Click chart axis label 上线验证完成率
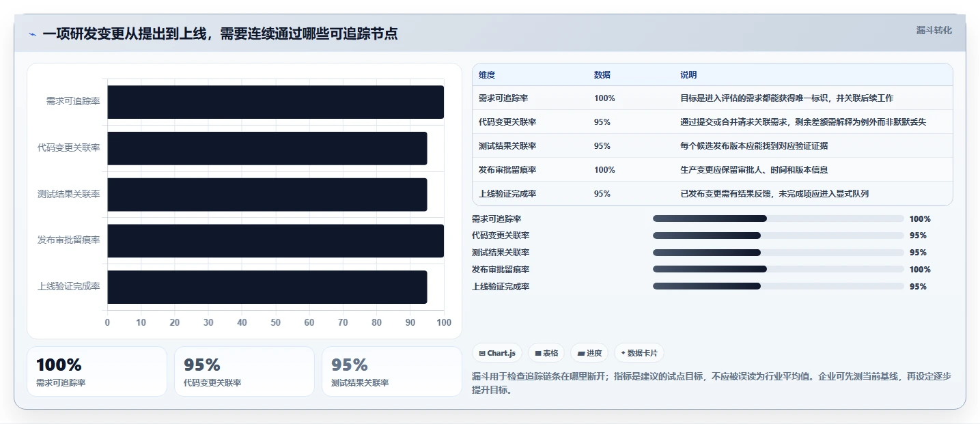This screenshot has width=980, height=424. [x=69, y=287]
